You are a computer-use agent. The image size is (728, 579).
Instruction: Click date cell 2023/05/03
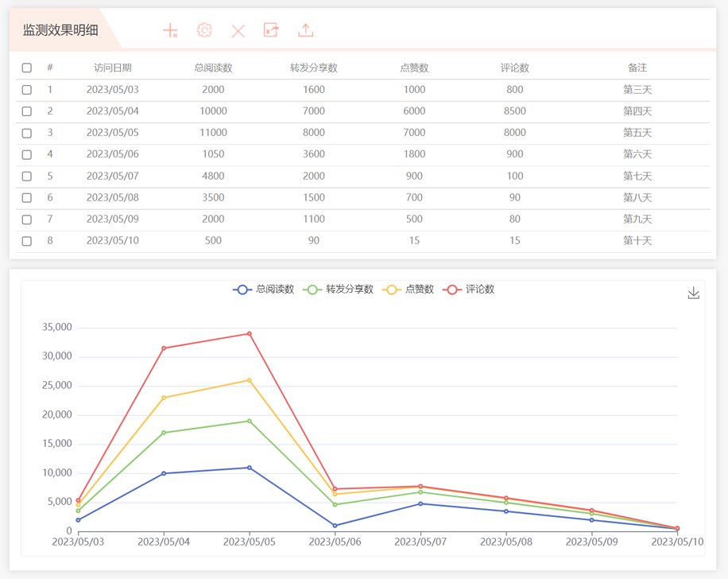pyautogui.click(x=112, y=90)
